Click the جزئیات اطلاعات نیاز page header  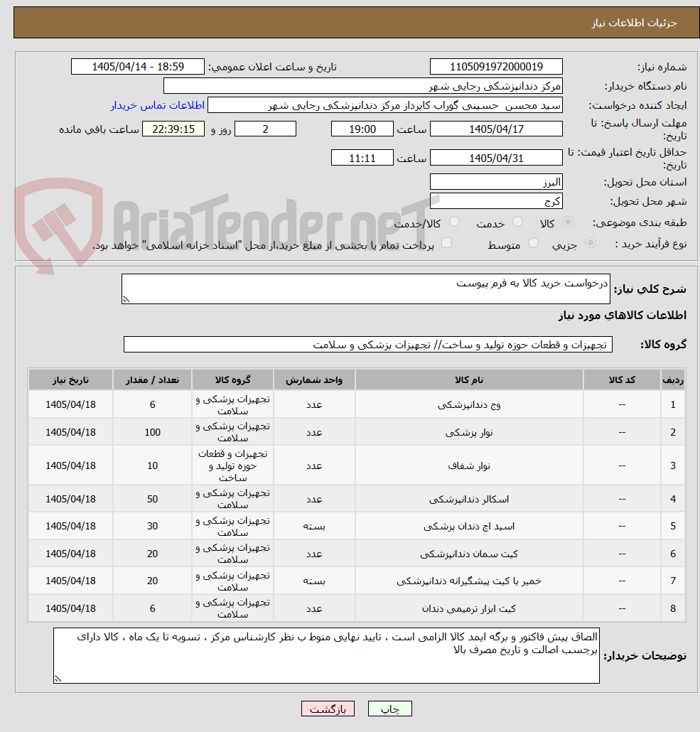634,23
